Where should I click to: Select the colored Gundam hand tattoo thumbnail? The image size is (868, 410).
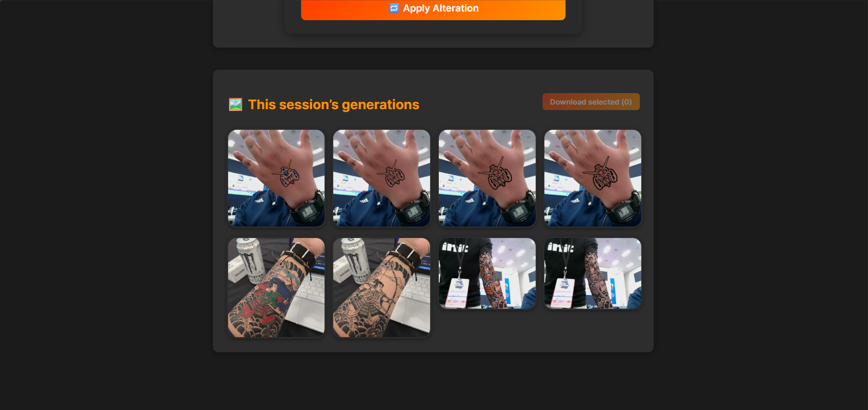tap(276, 178)
